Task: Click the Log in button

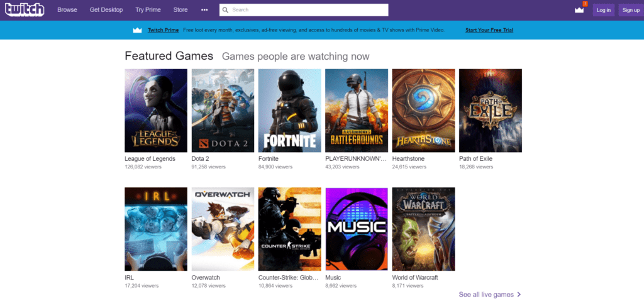Action: click(x=603, y=10)
